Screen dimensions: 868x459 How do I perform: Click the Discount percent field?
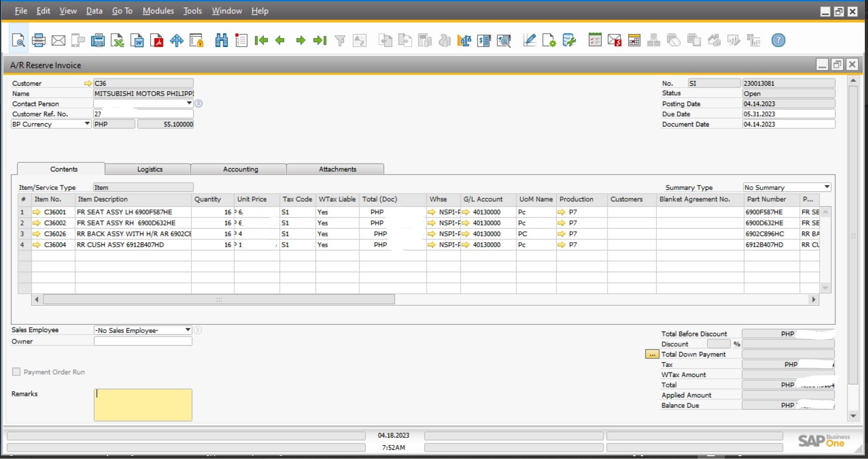tap(718, 344)
